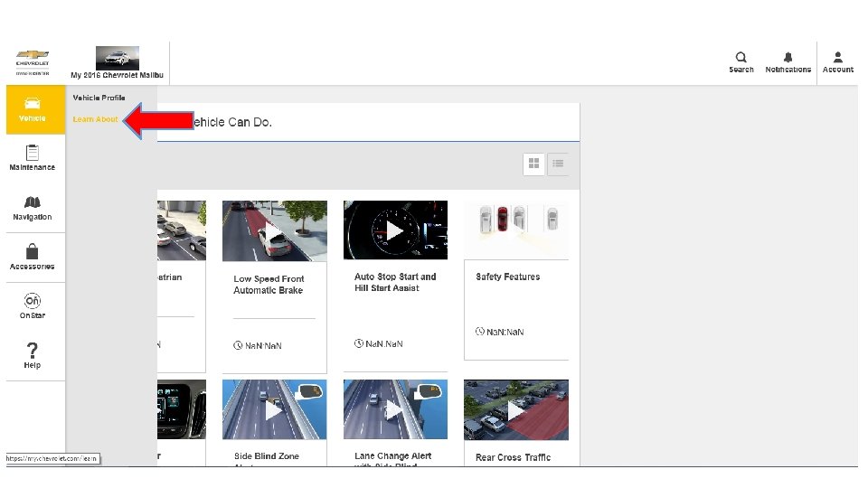
Task: Open the OnStar icon in sidebar
Action: [33, 300]
